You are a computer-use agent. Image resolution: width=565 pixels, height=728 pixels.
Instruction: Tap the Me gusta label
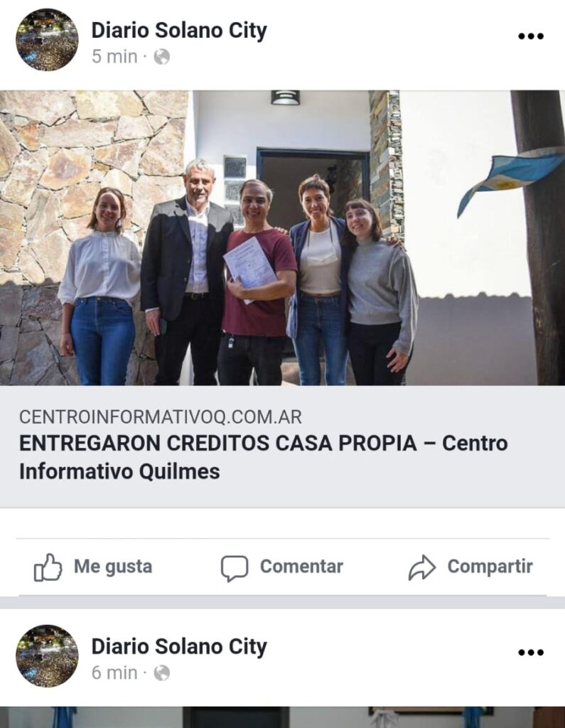coord(113,567)
